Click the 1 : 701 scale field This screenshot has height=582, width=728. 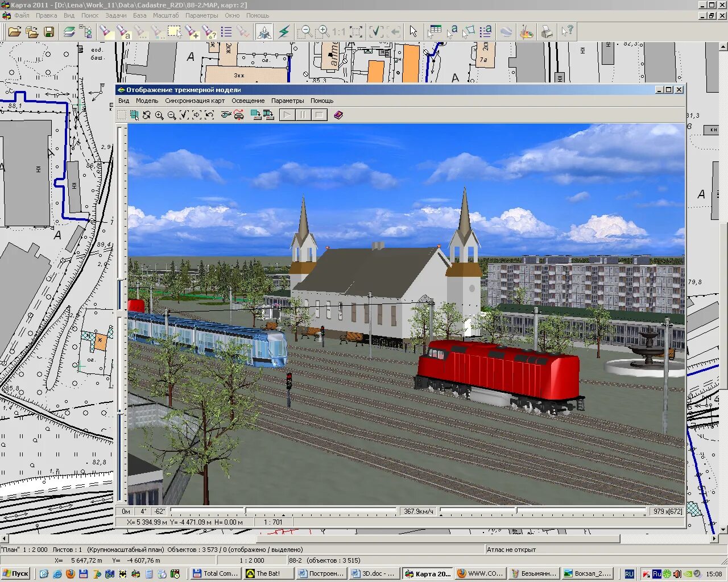[x=273, y=522]
